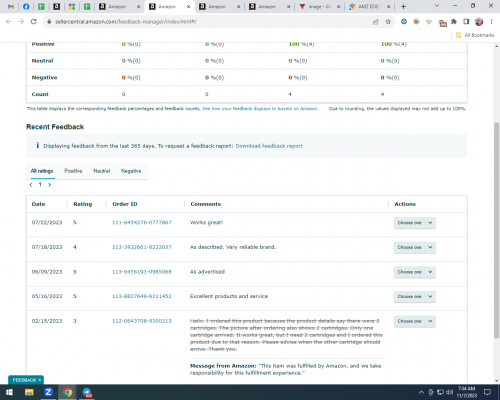Click page number 1 in the pagination
The width and height of the screenshot is (500, 400).
coord(40,185)
